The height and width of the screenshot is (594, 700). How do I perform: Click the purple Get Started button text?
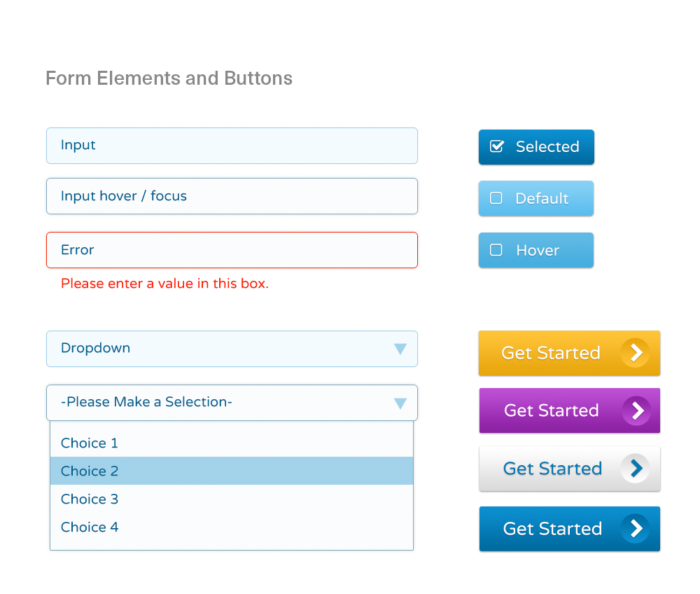click(x=552, y=410)
